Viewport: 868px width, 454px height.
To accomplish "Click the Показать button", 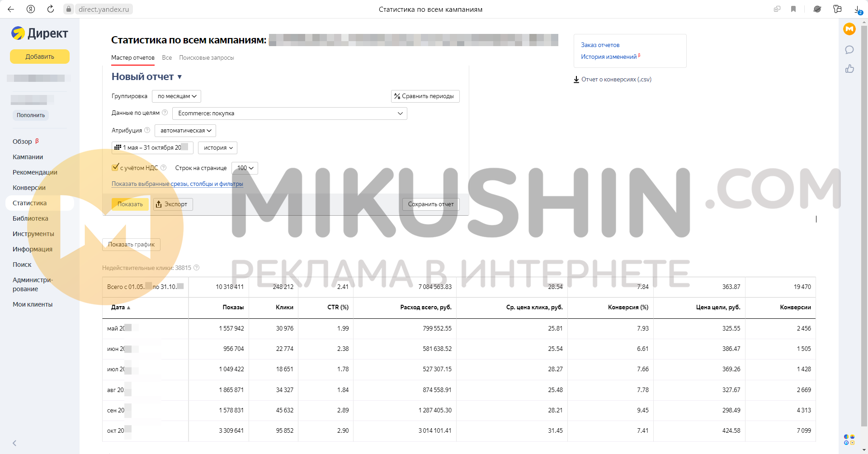I will coord(130,204).
